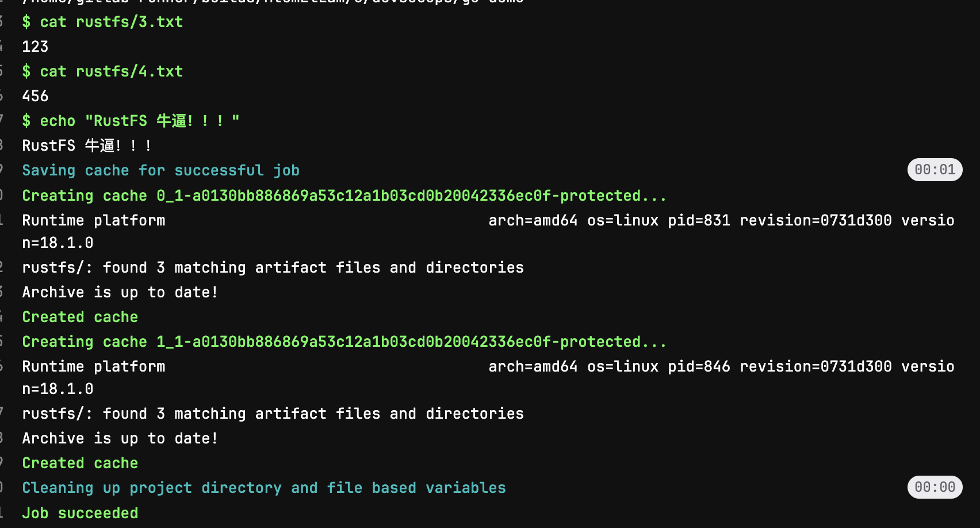This screenshot has width=980, height=528.
Task: Collapse the Saving cache for successful job section
Action: [x=160, y=170]
